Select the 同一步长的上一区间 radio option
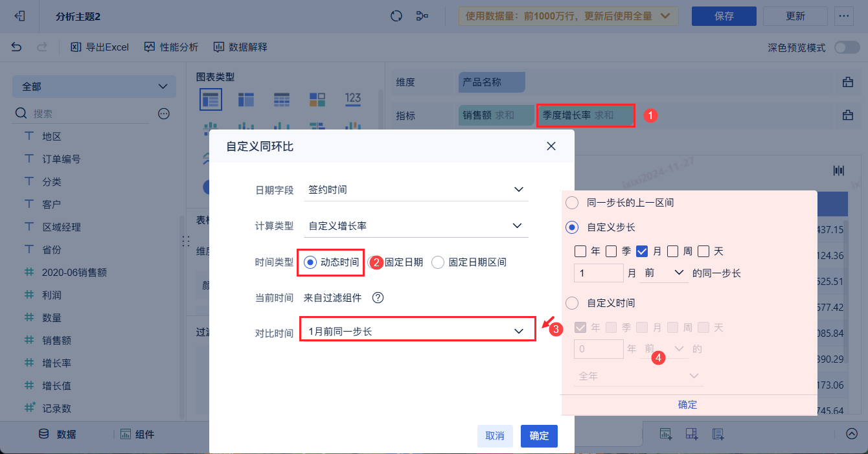The height and width of the screenshot is (454, 868). coord(572,203)
